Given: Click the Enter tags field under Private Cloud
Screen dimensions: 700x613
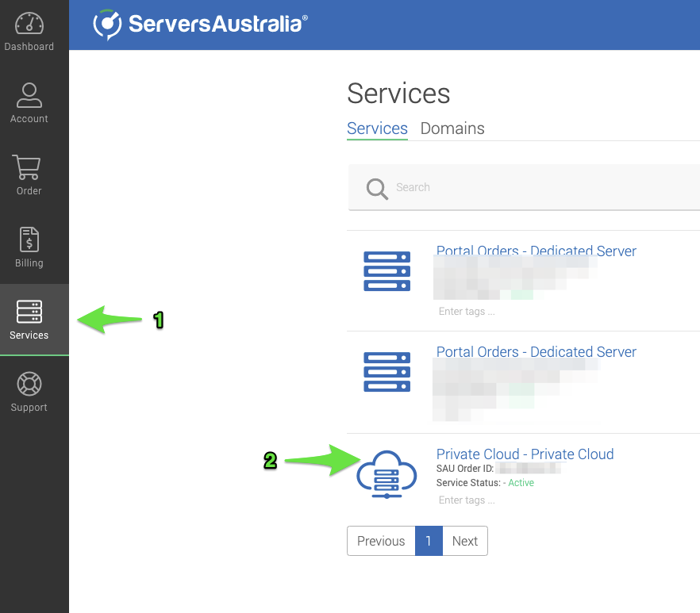Looking at the screenshot, I should (x=466, y=500).
